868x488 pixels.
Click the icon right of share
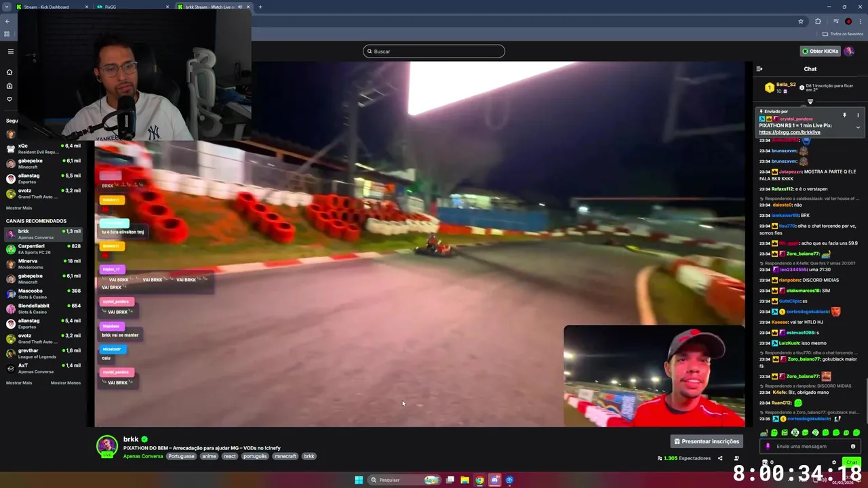coord(736,458)
